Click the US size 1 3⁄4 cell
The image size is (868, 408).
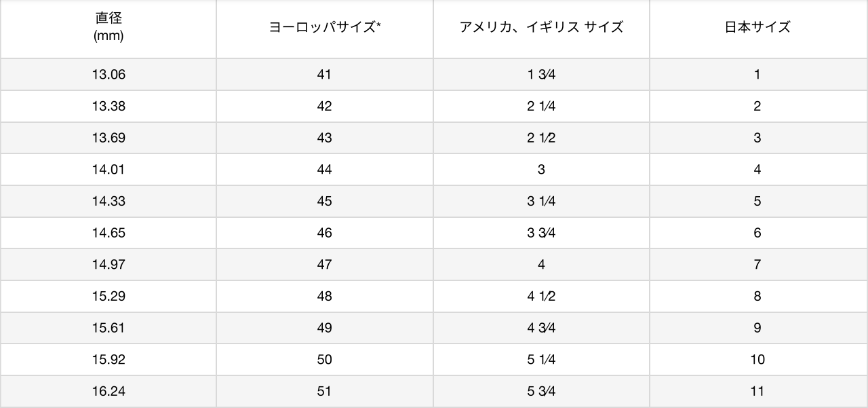tap(541, 75)
